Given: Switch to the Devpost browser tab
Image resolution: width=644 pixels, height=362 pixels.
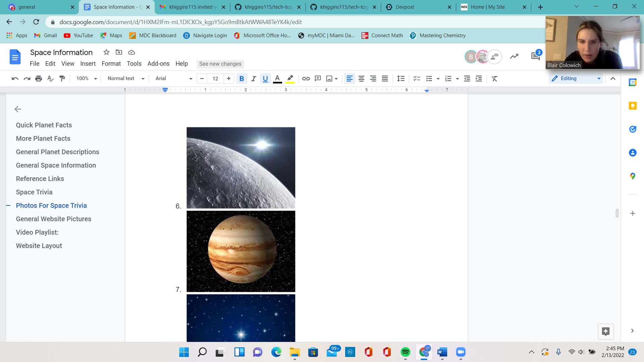Looking at the screenshot, I should coord(405,7).
